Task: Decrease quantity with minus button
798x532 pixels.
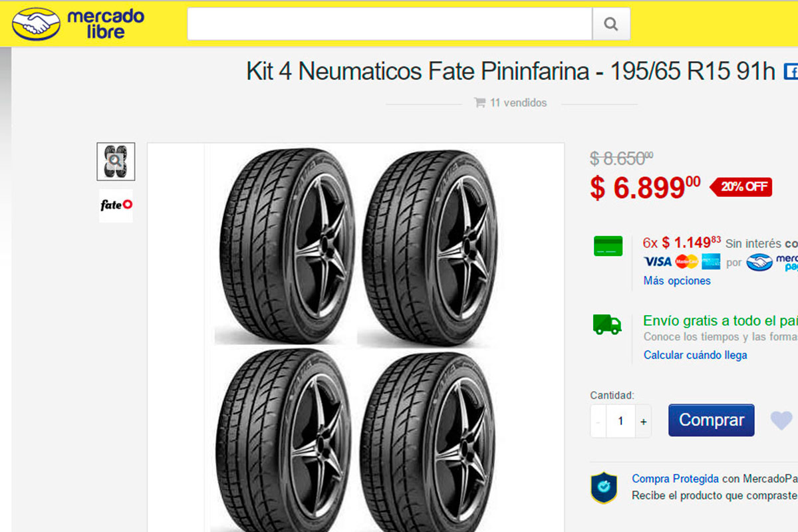Action: tap(598, 422)
